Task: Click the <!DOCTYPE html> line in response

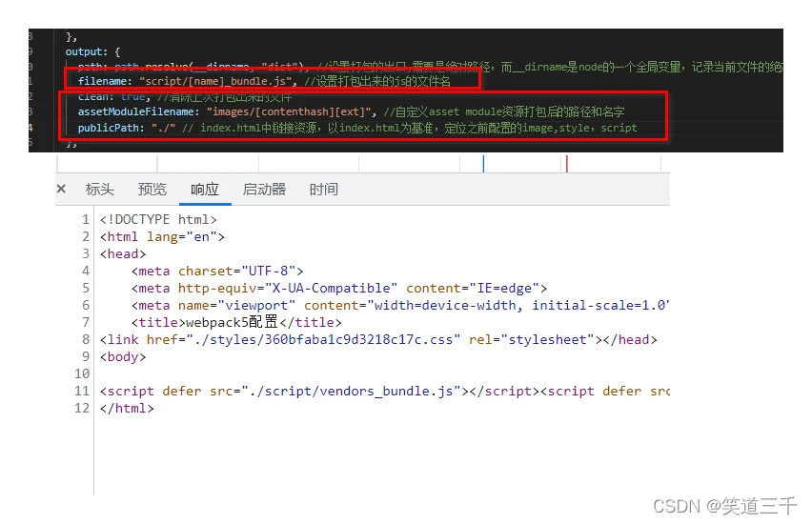Action: click(x=158, y=219)
